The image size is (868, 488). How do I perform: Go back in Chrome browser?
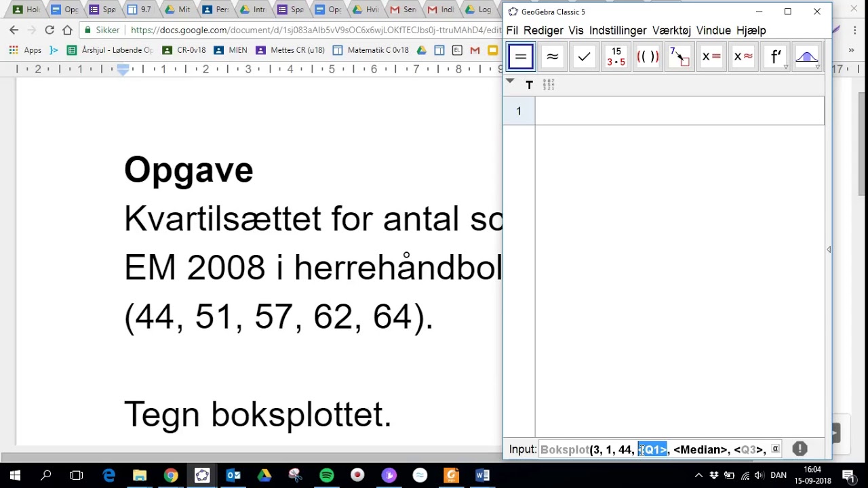coord(14,30)
